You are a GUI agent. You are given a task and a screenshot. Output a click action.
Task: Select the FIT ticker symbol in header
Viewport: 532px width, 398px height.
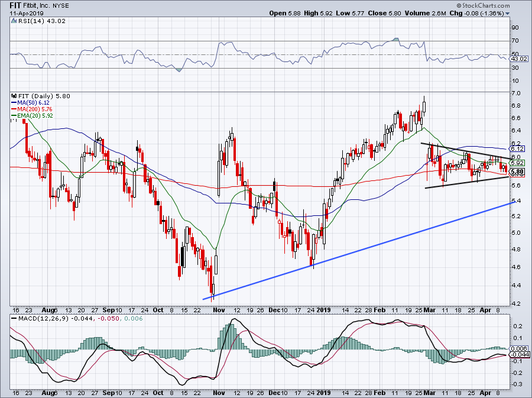tap(14, 5)
